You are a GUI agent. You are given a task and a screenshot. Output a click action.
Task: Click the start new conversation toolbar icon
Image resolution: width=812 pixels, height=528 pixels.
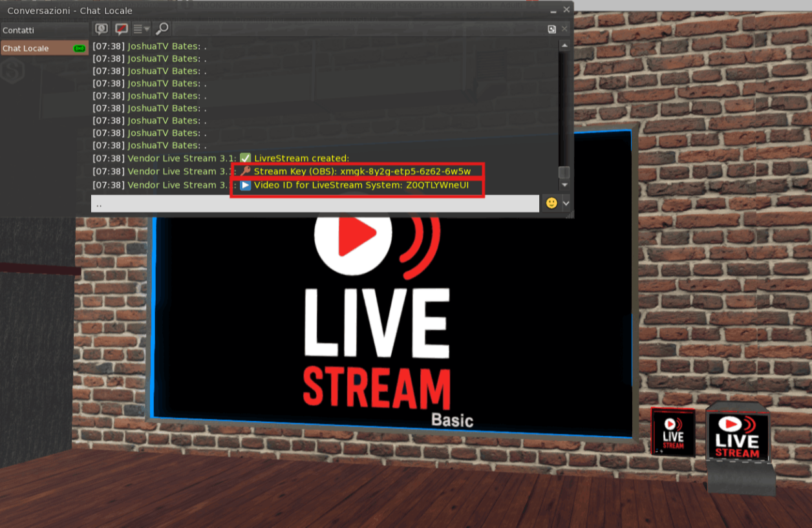101,28
